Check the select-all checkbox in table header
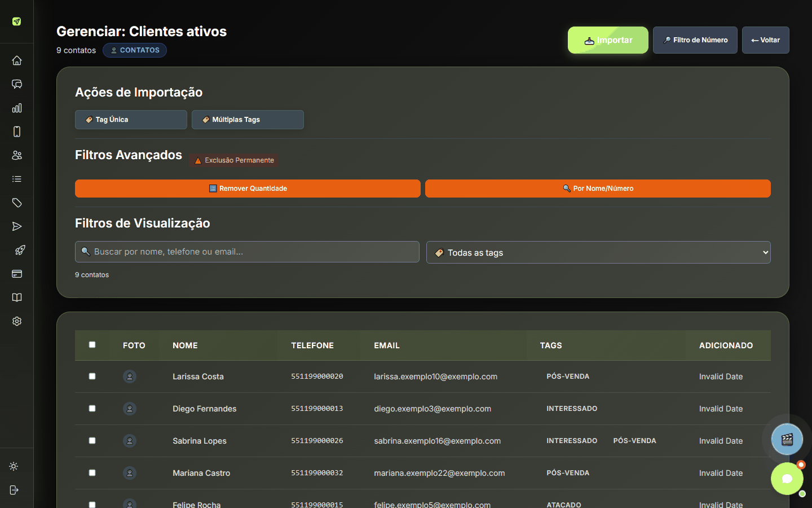The height and width of the screenshot is (508, 812). click(92, 345)
